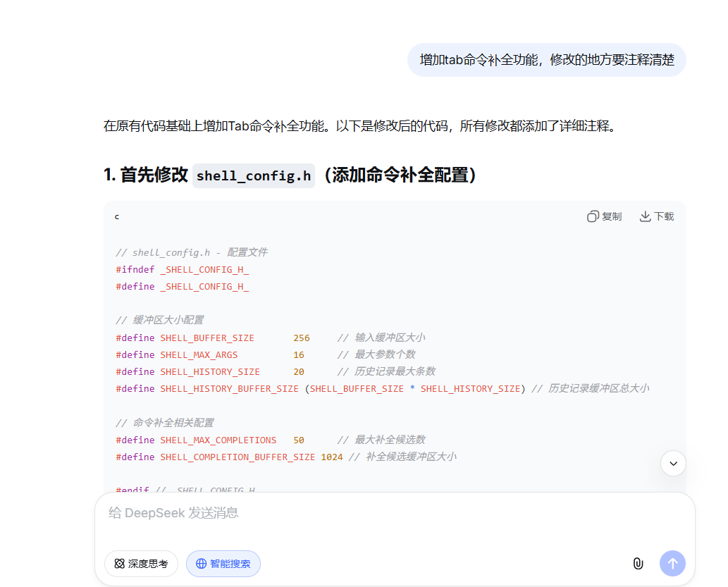Click the intro paragraph 在原有代码基础上
Viewport: 728px width, 587px height.
[x=359, y=126]
